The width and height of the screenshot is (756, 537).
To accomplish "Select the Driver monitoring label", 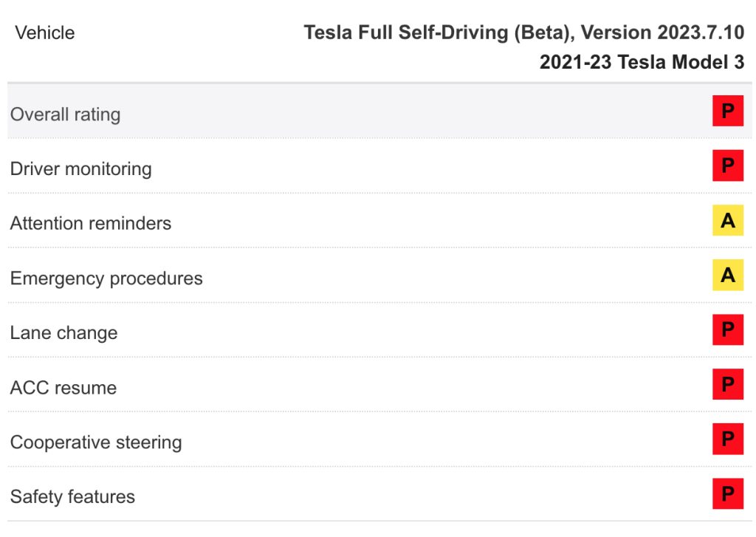I will [x=81, y=169].
